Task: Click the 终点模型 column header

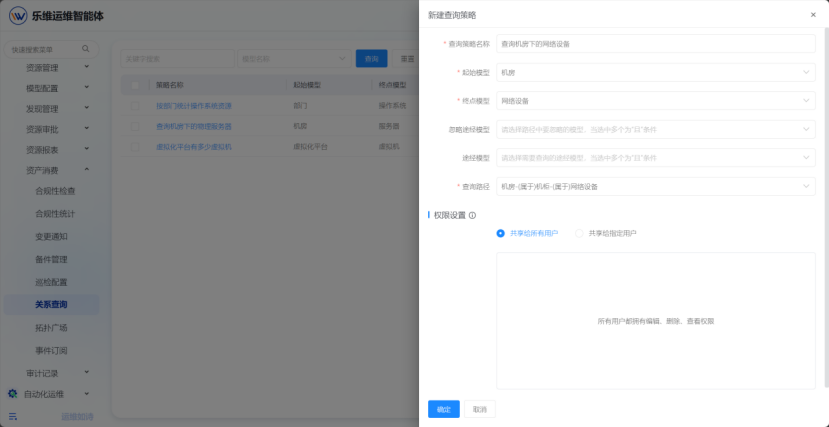Action: coord(392,85)
